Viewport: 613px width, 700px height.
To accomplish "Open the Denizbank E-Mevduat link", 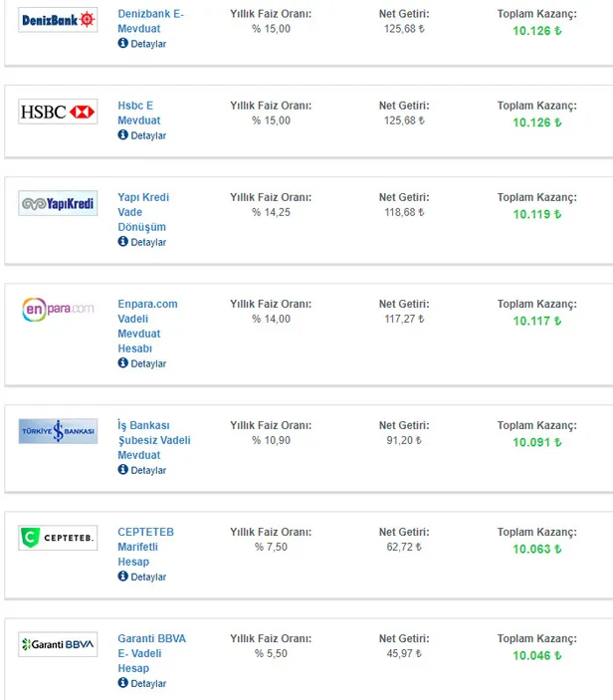I will click(x=150, y=21).
